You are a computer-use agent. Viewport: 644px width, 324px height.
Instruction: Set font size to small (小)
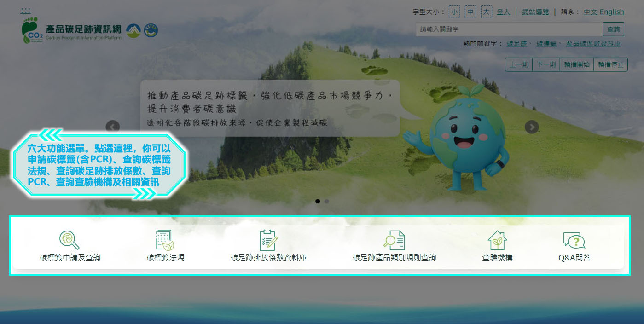pyautogui.click(x=454, y=12)
